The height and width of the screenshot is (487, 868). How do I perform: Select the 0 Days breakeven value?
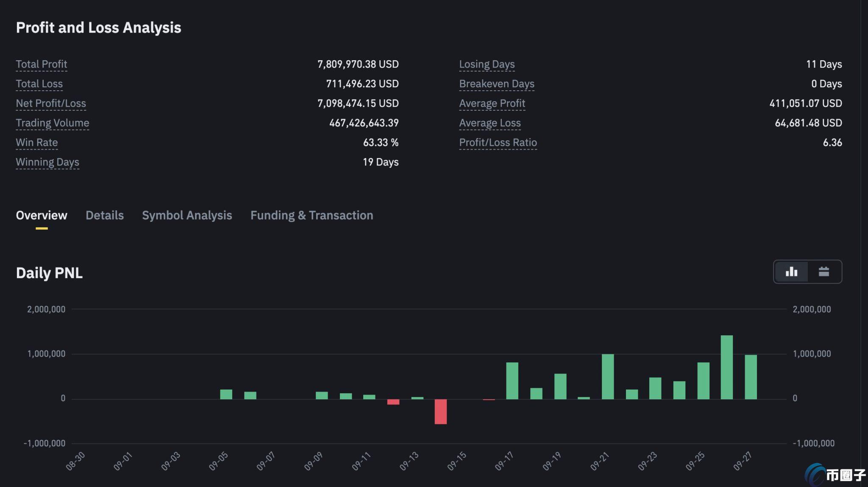click(826, 83)
